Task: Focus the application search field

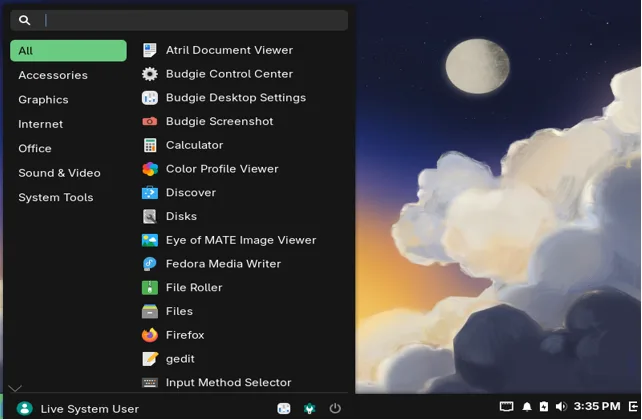Action: click(179, 20)
